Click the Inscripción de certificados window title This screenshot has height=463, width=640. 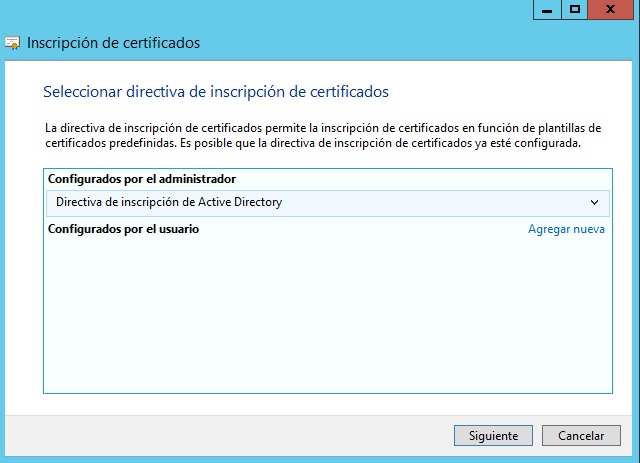point(114,43)
